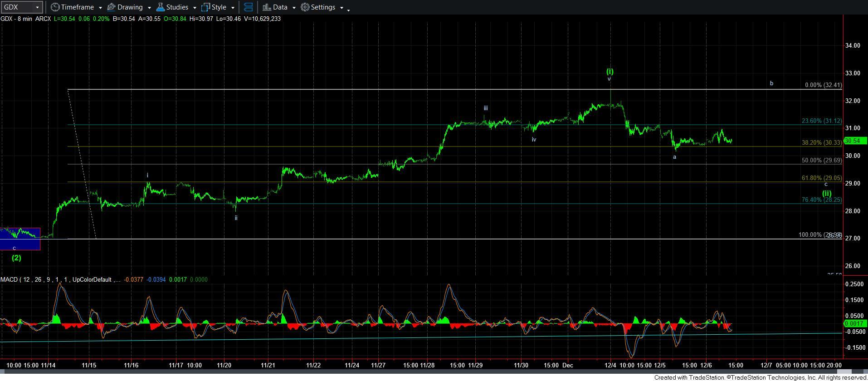Expand the Data dropdown arrow
868x381 pixels.
[x=294, y=8]
